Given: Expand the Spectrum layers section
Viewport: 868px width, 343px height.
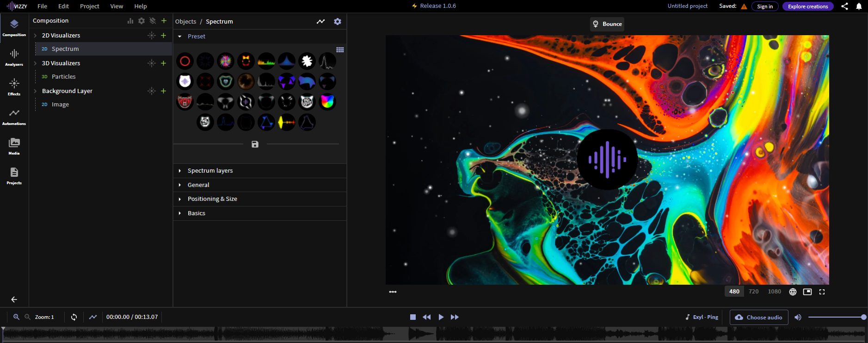Looking at the screenshot, I should [x=260, y=171].
